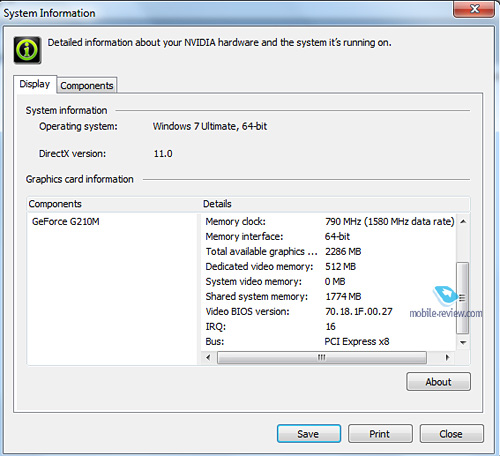The image size is (500, 456).
Task: Open the About dialog
Action: tap(438, 382)
